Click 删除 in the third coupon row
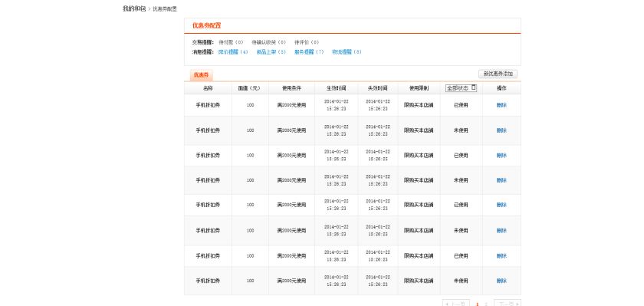644x306 pixels. (501, 156)
